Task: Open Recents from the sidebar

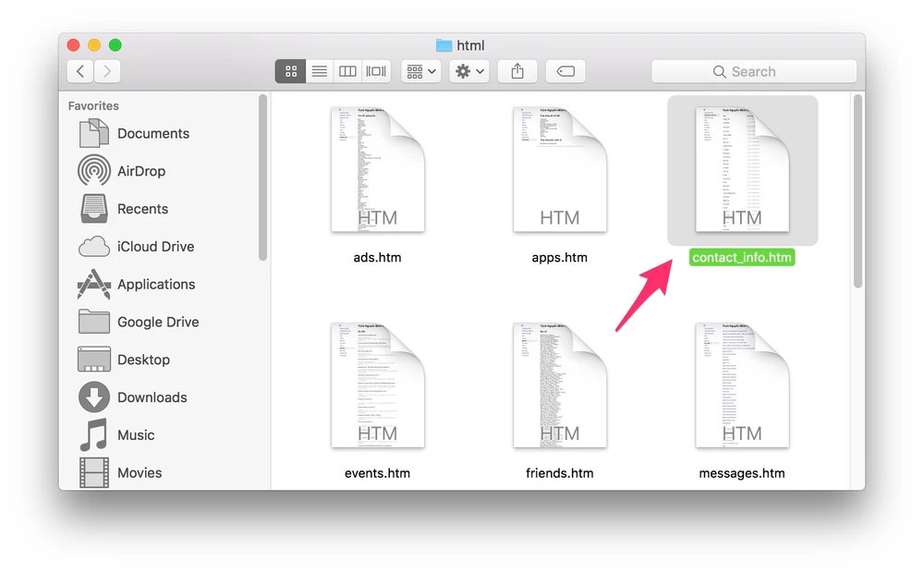Action: (142, 209)
